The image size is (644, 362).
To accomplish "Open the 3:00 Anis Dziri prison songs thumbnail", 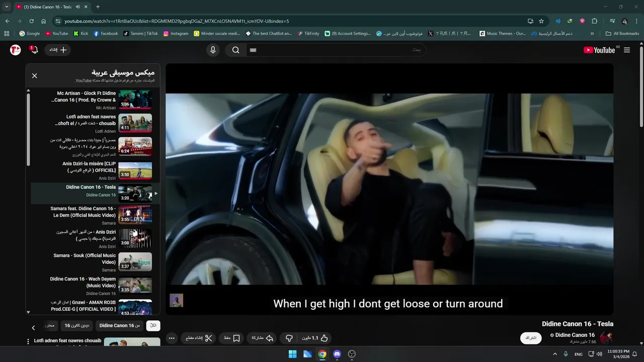I will (135, 238).
